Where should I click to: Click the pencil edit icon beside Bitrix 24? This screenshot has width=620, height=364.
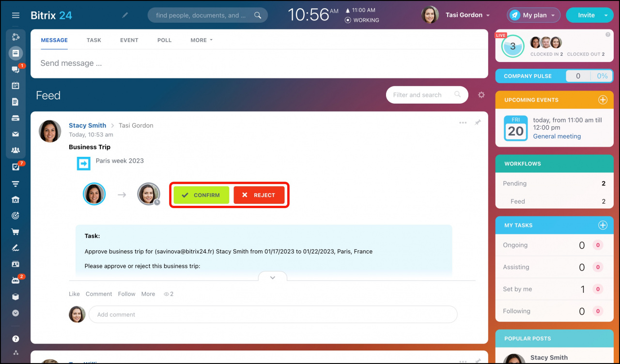[x=125, y=15]
